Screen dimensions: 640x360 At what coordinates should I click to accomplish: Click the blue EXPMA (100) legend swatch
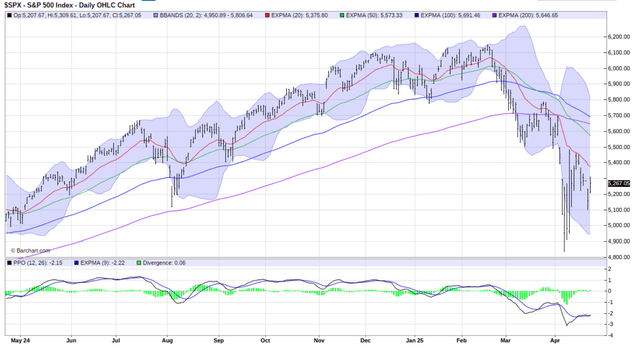coord(416,16)
